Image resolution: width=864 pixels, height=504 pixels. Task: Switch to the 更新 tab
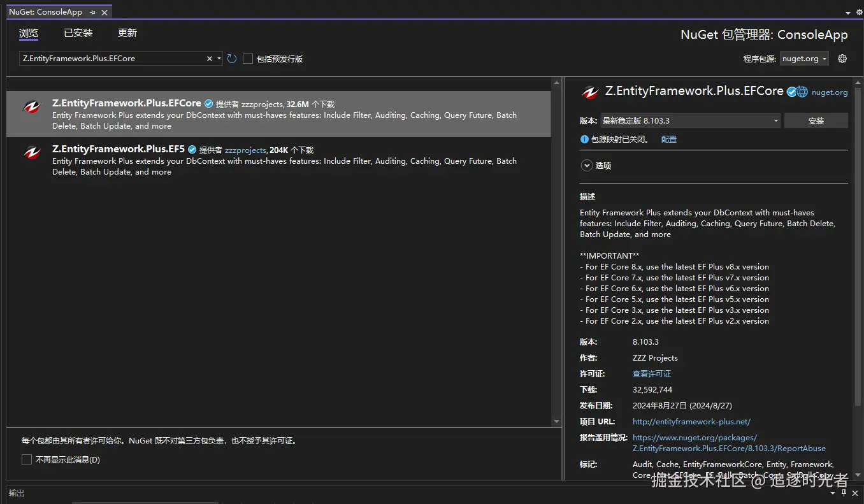tap(127, 33)
